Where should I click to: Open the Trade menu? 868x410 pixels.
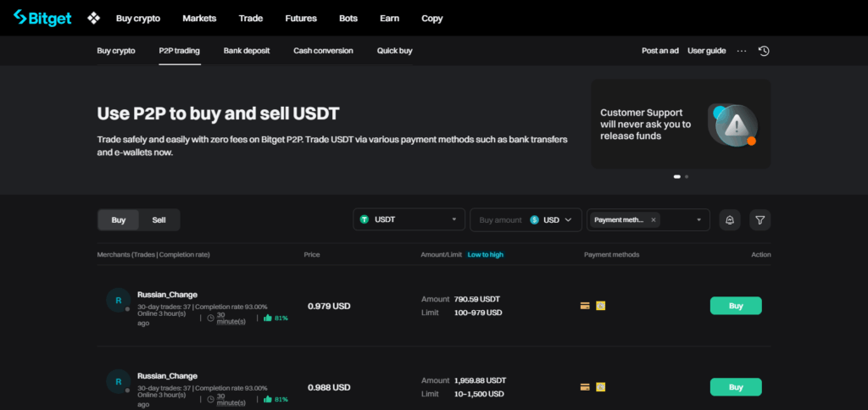click(251, 19)
